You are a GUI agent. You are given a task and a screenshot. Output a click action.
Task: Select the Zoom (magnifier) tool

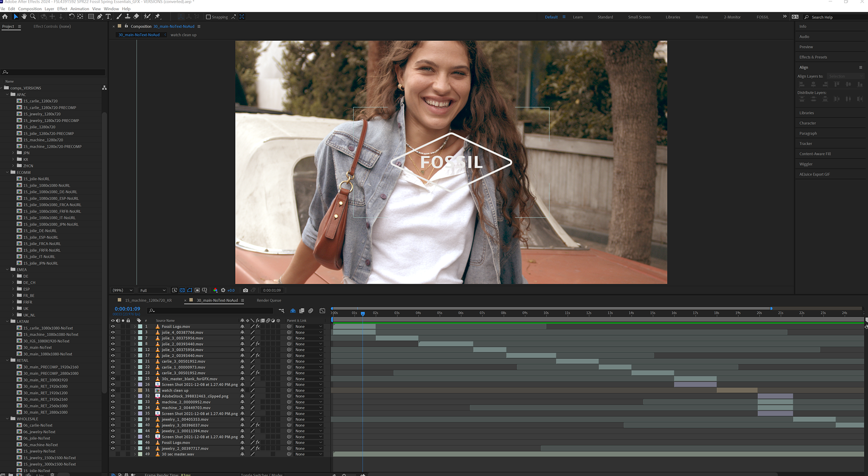[x=33, y=17]
